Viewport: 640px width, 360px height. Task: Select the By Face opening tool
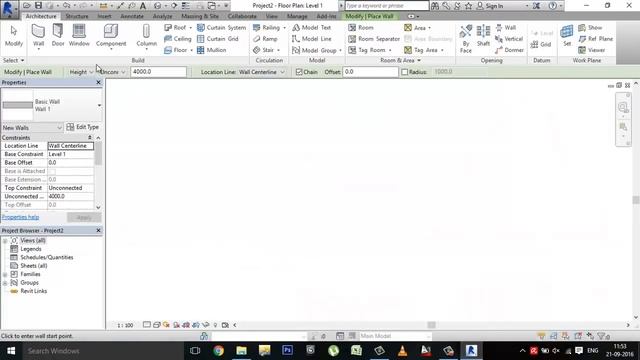point(465,39)
